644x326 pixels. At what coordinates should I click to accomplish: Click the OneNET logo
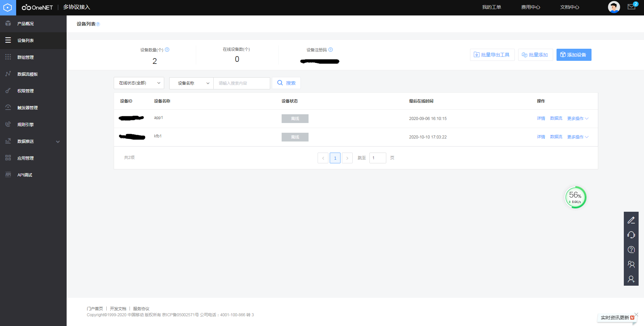37,7
